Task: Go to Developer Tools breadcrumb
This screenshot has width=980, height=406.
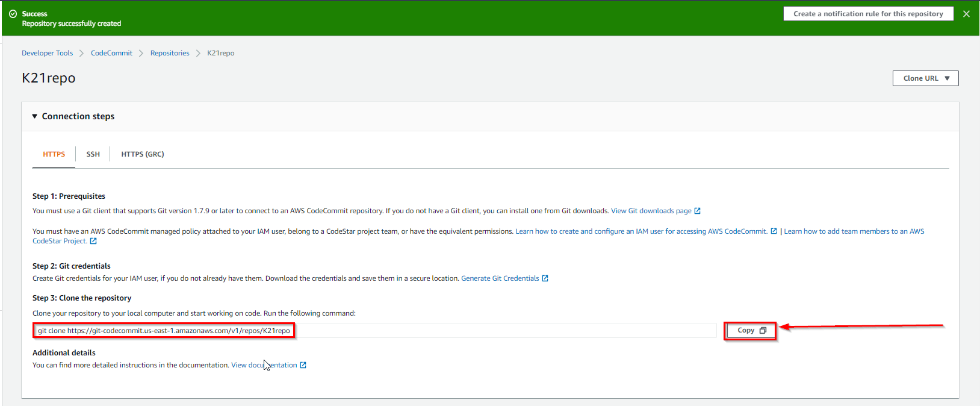Action: [x=47, y=53]
